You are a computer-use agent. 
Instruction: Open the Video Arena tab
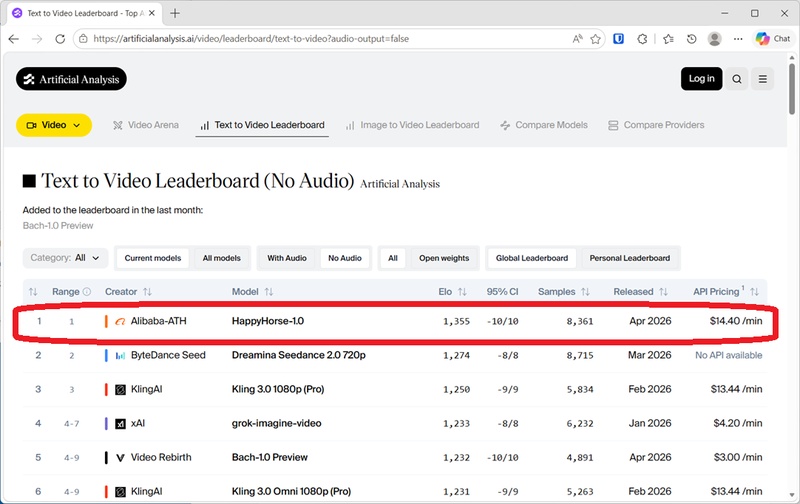[x=146, y=125]
